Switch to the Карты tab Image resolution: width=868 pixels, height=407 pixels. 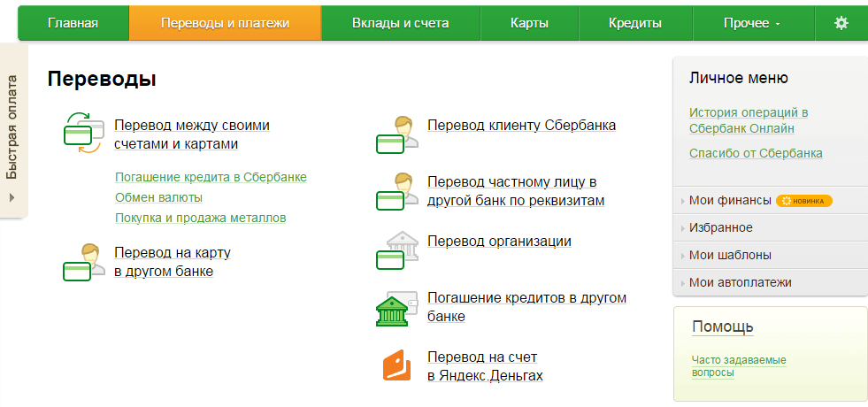529,23
